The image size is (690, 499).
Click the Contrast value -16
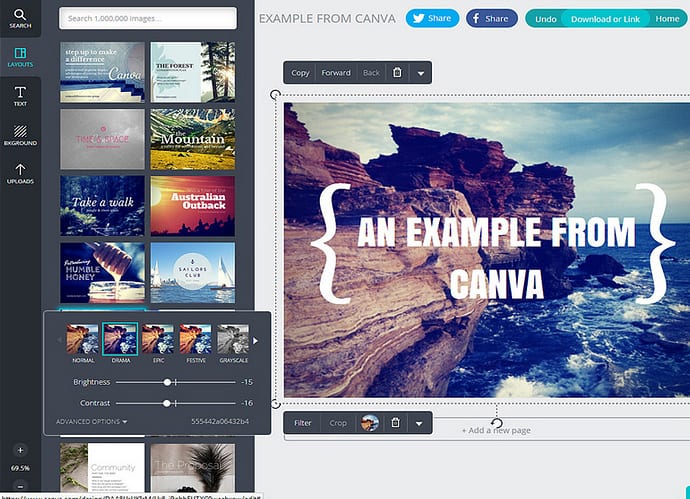point(247,403)
